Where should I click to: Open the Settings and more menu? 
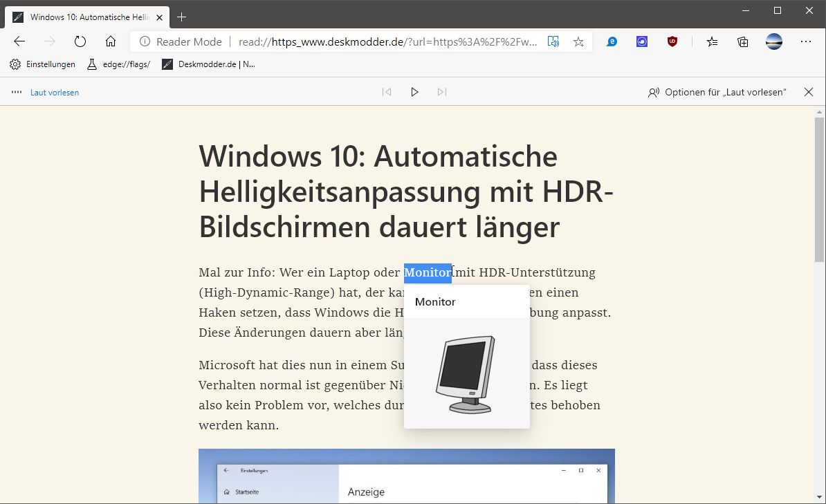tap(806, 41)
